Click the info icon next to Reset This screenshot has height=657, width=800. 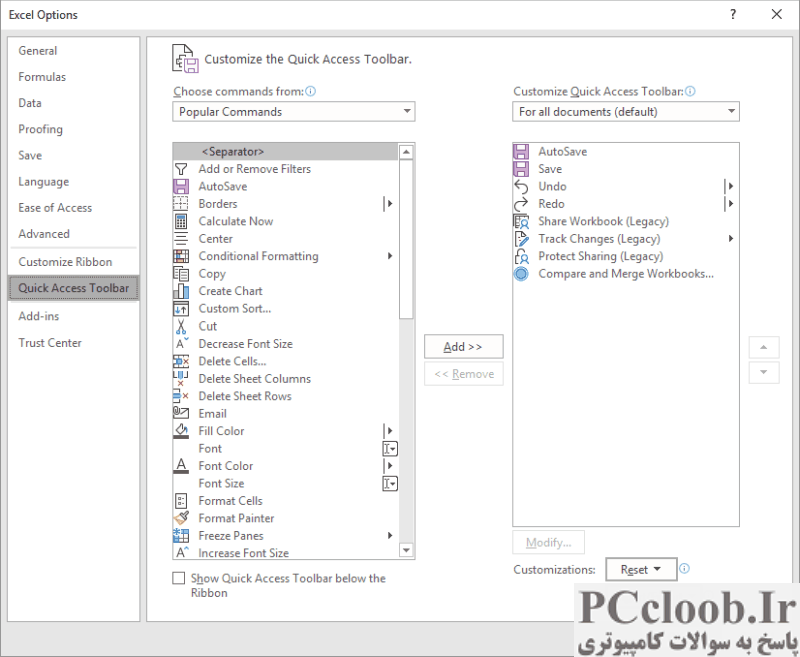685,569
